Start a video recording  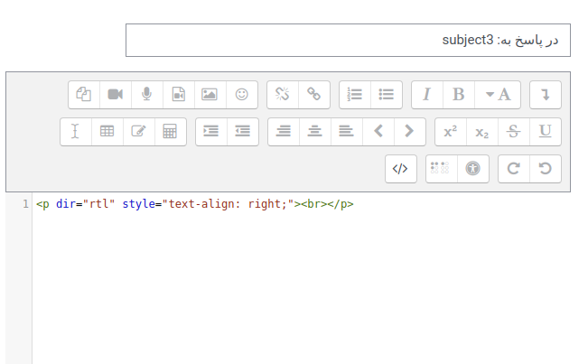pos(116,95)
